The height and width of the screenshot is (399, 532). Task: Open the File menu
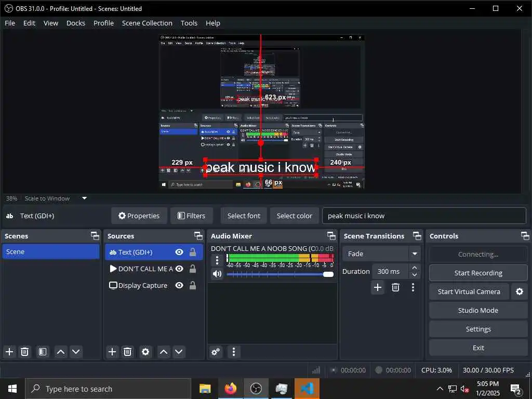coord(10,23)
